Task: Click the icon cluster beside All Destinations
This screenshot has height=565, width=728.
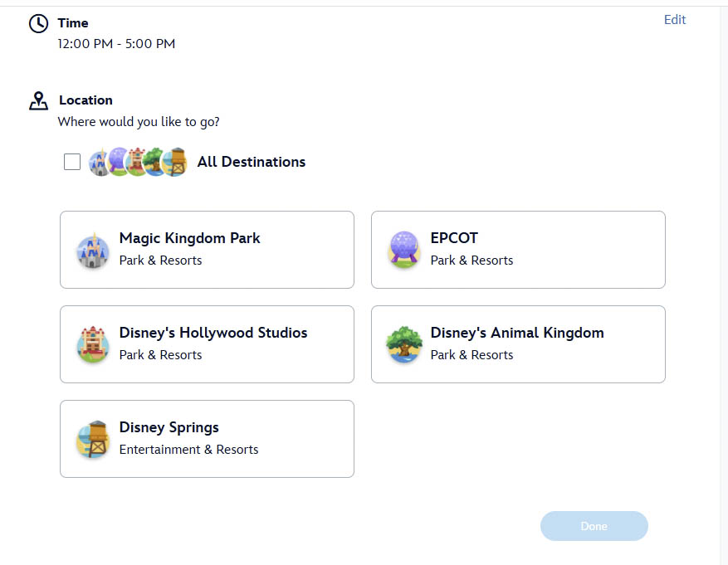Action: pyautogui.click(x=138, y=163)
